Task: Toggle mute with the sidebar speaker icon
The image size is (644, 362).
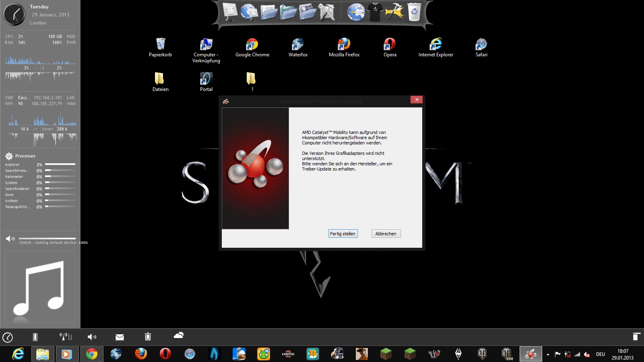Action: tap(10, 239)
